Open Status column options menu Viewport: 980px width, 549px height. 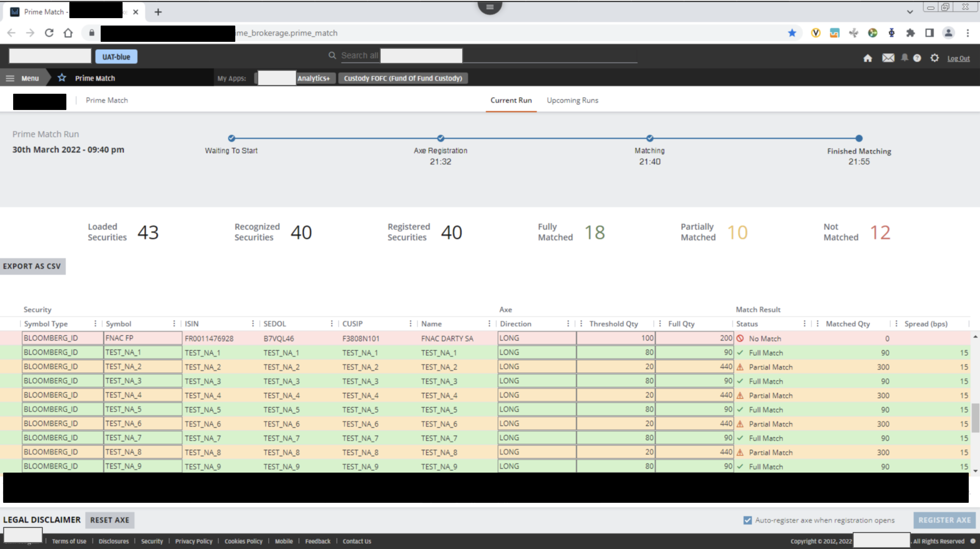tap(804, 324)
